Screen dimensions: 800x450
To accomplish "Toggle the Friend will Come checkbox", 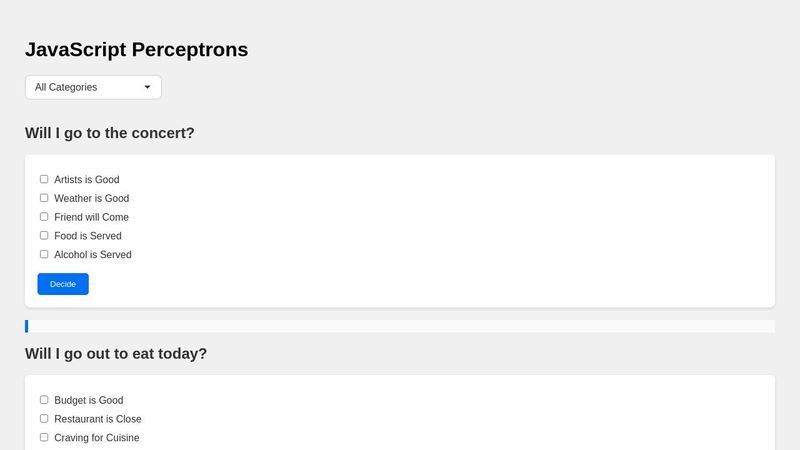I will 44,217.
